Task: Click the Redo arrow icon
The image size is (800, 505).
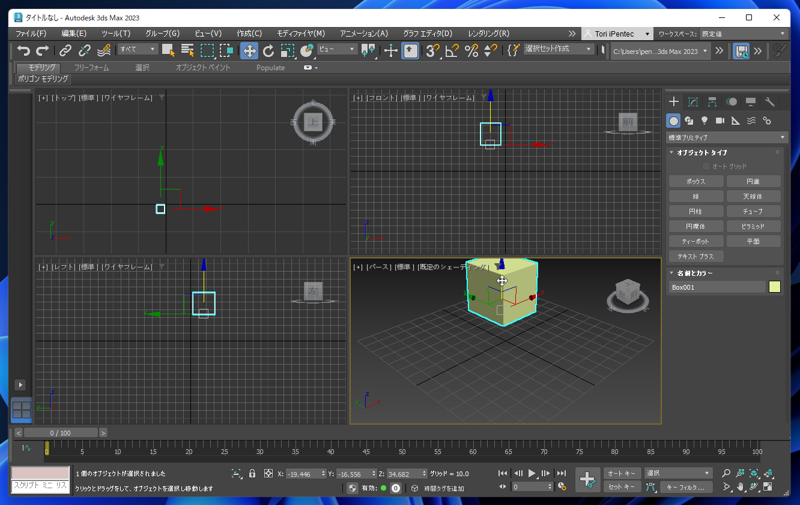Action: click(42, 50)
